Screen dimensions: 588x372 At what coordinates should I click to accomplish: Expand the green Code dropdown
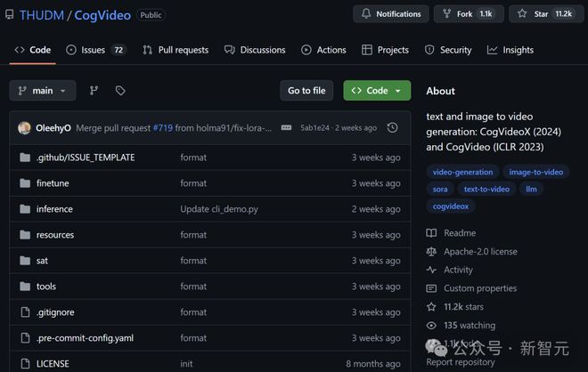coord(377,91)
